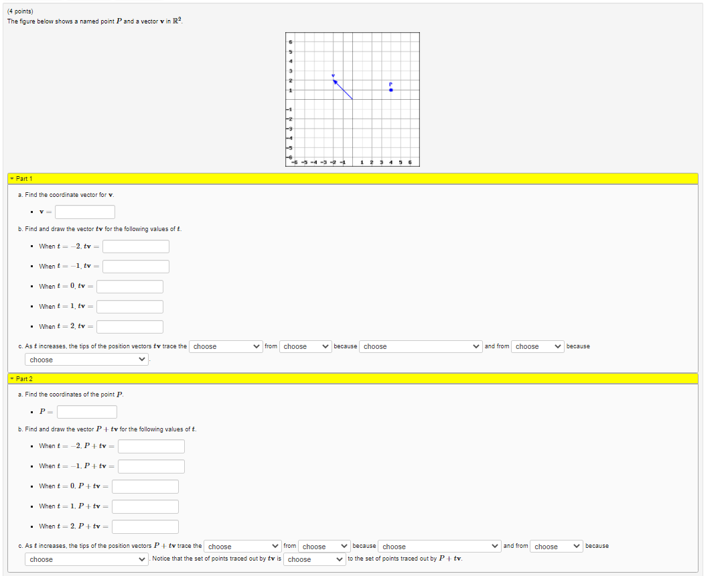Screen dimensions: 728x576
Task: Collapse the Part 2 section header
Action: [353, 378]
